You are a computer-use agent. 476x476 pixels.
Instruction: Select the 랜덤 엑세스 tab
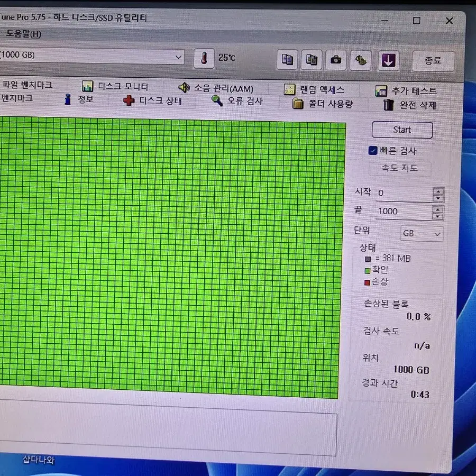coord(315,90)
